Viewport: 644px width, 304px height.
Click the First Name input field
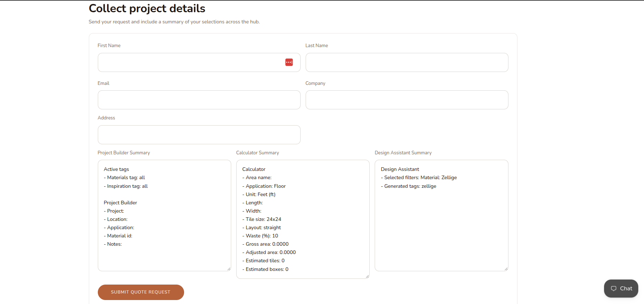pyautogui.click(x=199, y=63)
